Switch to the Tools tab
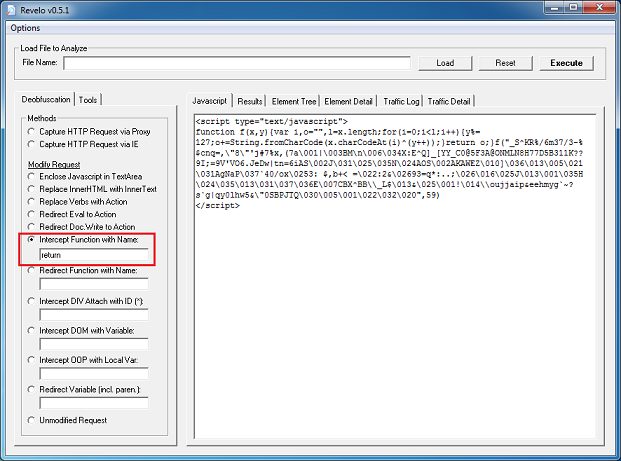The width and height of the screenshot is (621, 461). coord(89,100)
